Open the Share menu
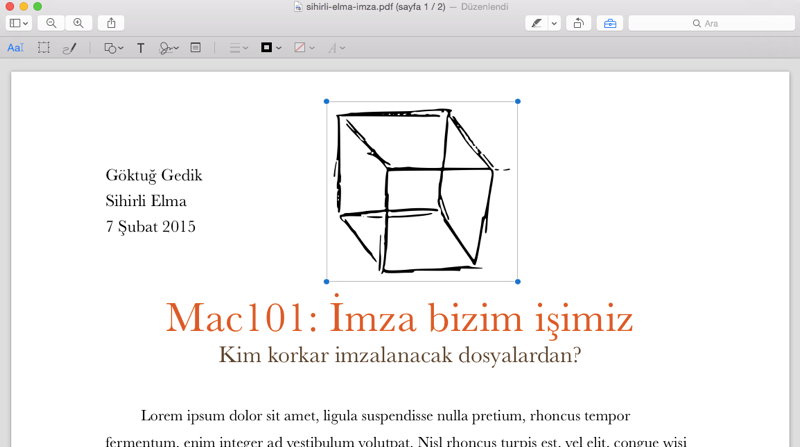The width and height of the screenshot is (800, 447). pos(111,23)
